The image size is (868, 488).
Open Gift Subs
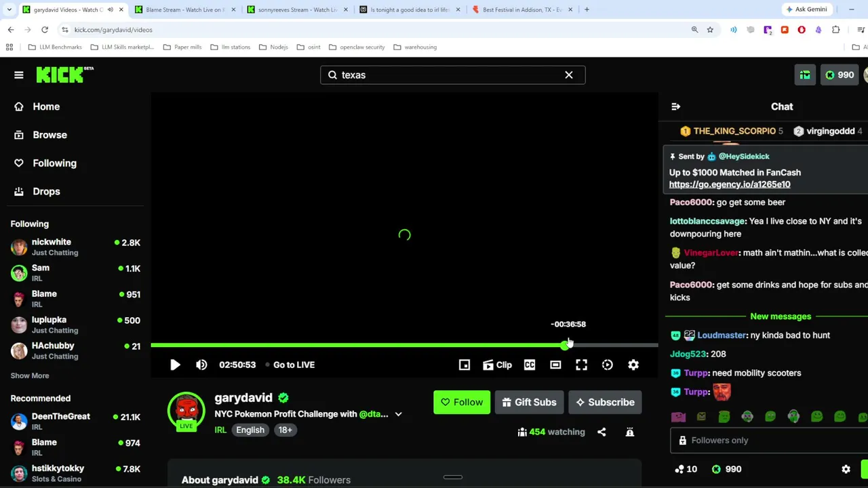(x=529, y=403)
